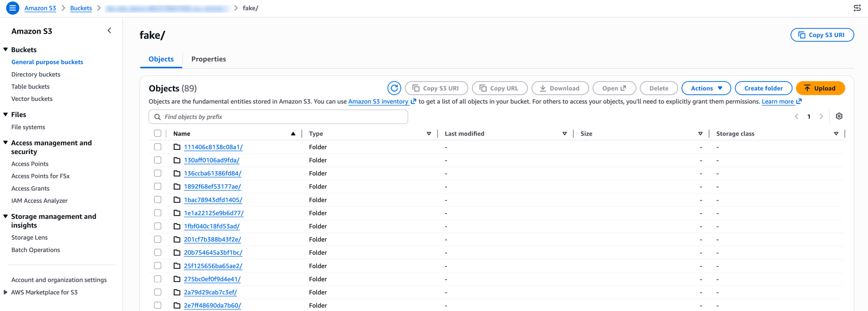The height and width of the screenshot is (311, 868).
Task: Open Storage Lens in sidebar
Action: click(x=29, y=238)
